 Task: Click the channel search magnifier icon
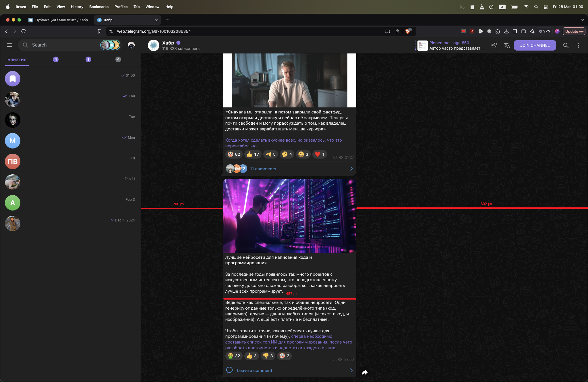(x=566, y=45)
